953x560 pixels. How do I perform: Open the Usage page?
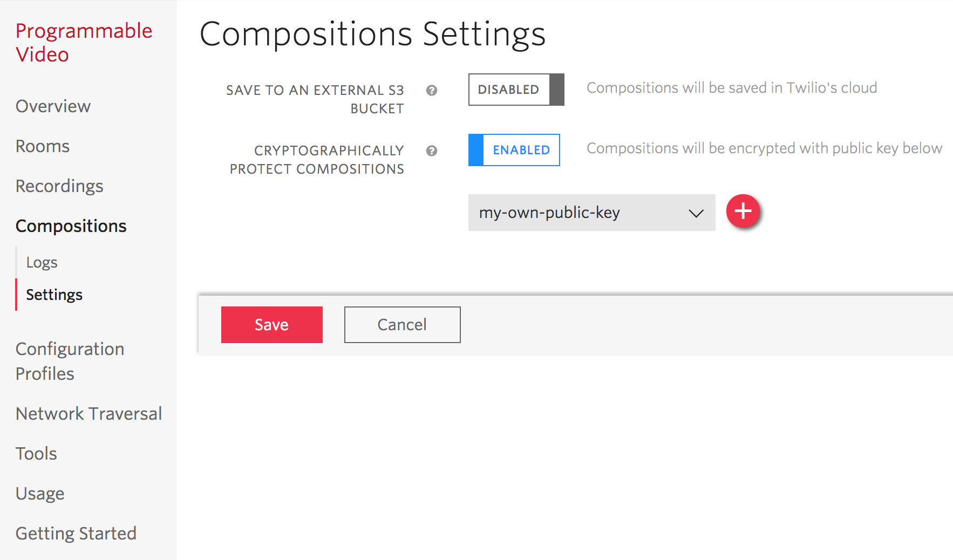point(39,493)
